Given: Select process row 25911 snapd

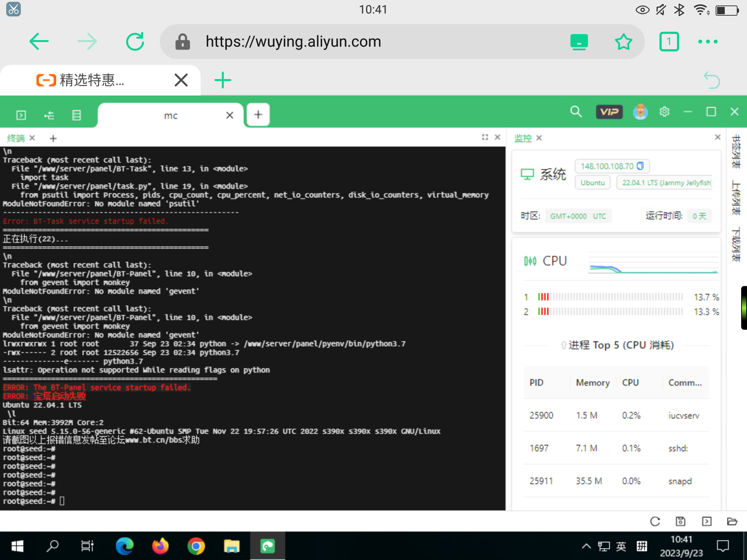Looking at the screenshot, I should (616, 481).
